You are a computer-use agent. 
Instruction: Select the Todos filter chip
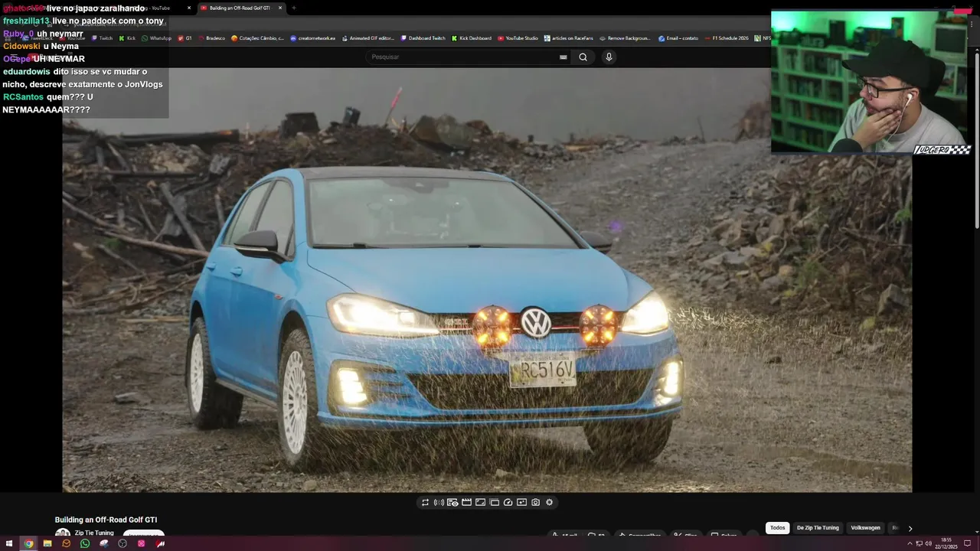click(777, 528)
